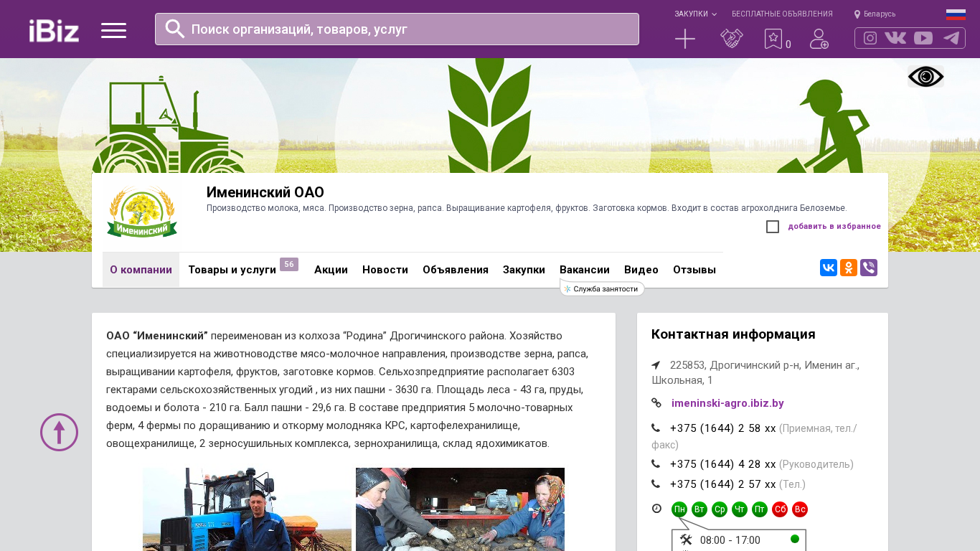Click the iBiz logo

coord(54,31)
